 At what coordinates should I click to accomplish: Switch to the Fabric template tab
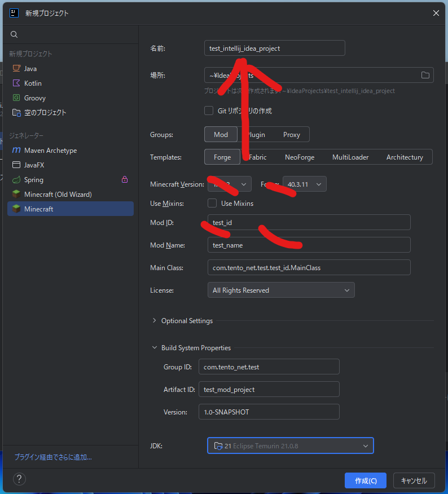point(257,157)
